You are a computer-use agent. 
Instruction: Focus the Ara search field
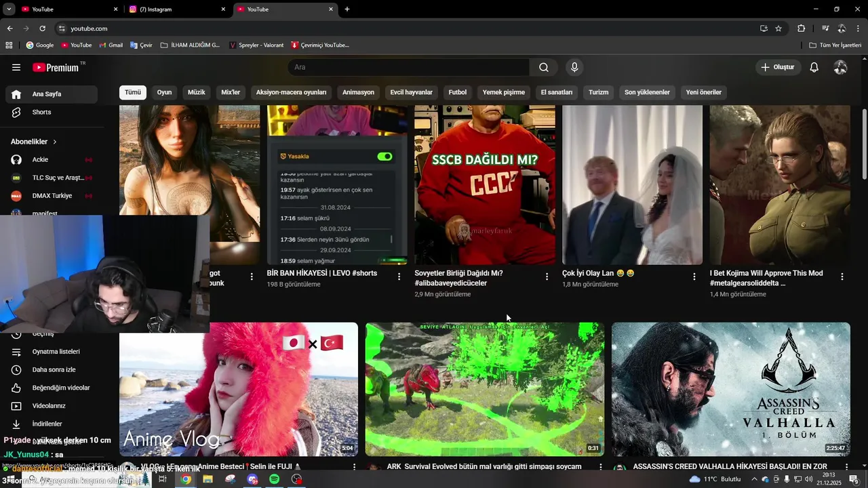click(x=409, y=67)
